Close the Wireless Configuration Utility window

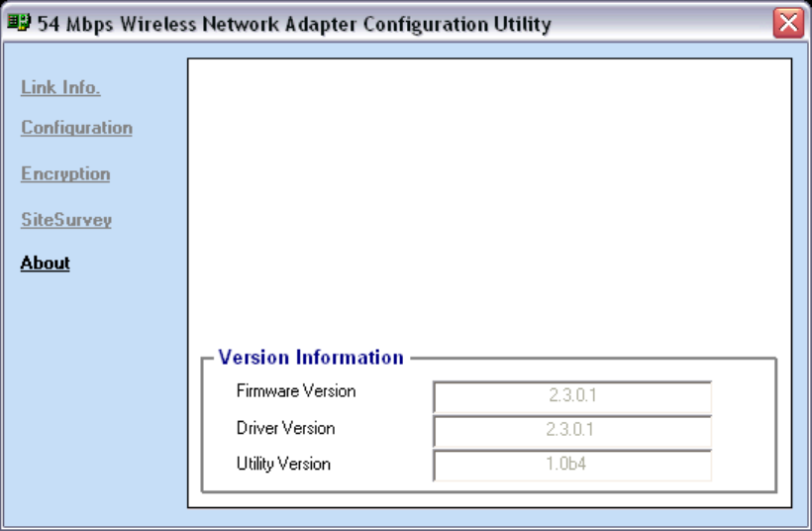click(x=788, y=23)
